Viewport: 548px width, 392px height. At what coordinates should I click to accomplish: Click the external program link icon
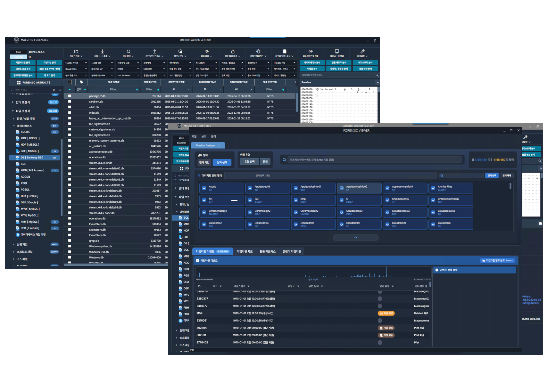[x=311, y=51]
